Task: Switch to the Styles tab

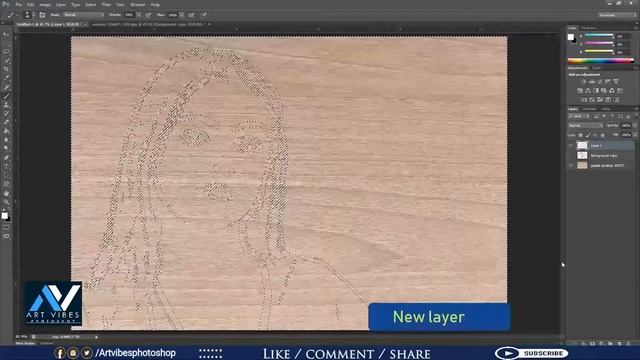Action: (597, 68)
